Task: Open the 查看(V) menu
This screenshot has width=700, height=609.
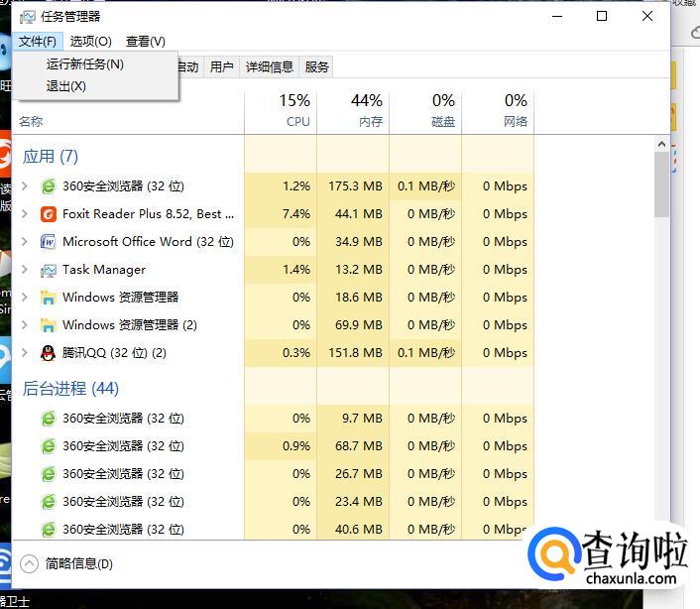Action: tap(146, 42)
